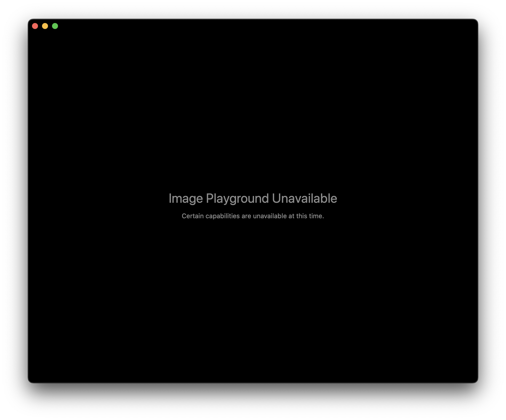
Task: Click the window's bottom edge border
Action: [253, 382]
